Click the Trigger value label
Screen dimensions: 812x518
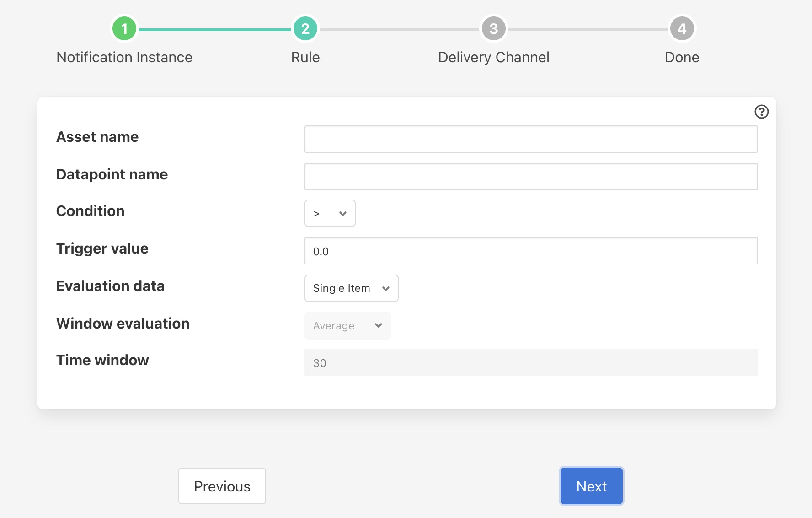[102, 248]
